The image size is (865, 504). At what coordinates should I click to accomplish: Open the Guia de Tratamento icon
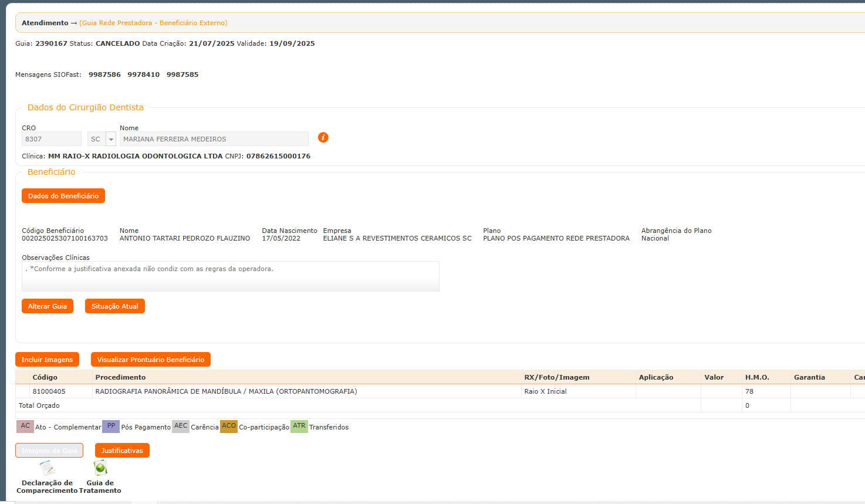(100, 469)
